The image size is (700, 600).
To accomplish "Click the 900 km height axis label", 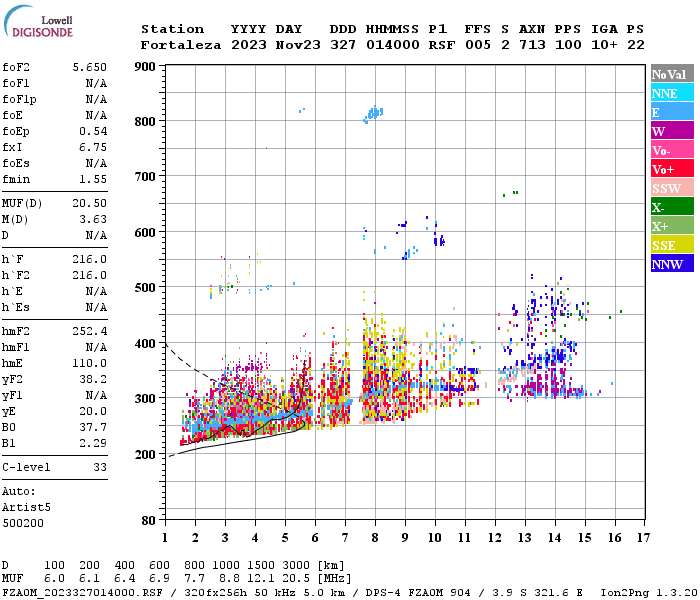I will click(x=145, y=67).
